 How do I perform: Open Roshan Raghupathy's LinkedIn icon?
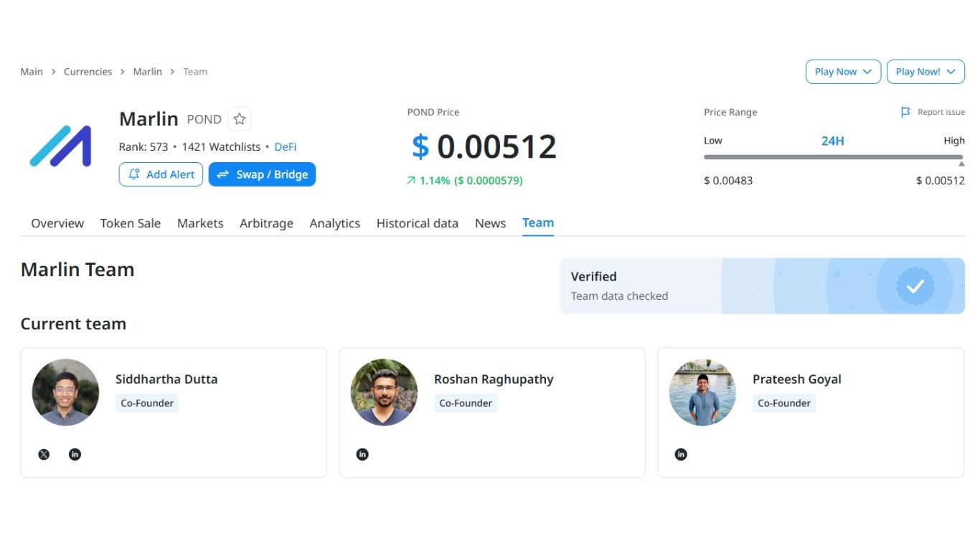[x=362, y=454]
